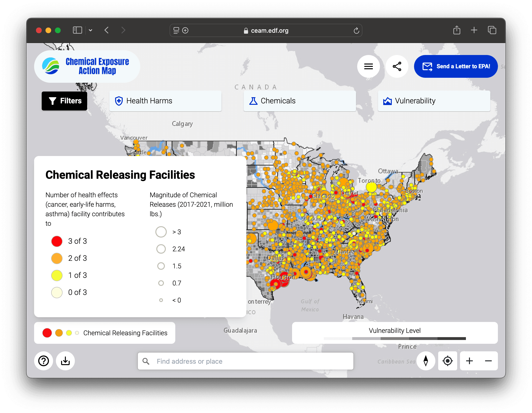This screenshot has width=532, height=413.
Task: Go forward with the browser forward arrow
Action: pos(123,30)
